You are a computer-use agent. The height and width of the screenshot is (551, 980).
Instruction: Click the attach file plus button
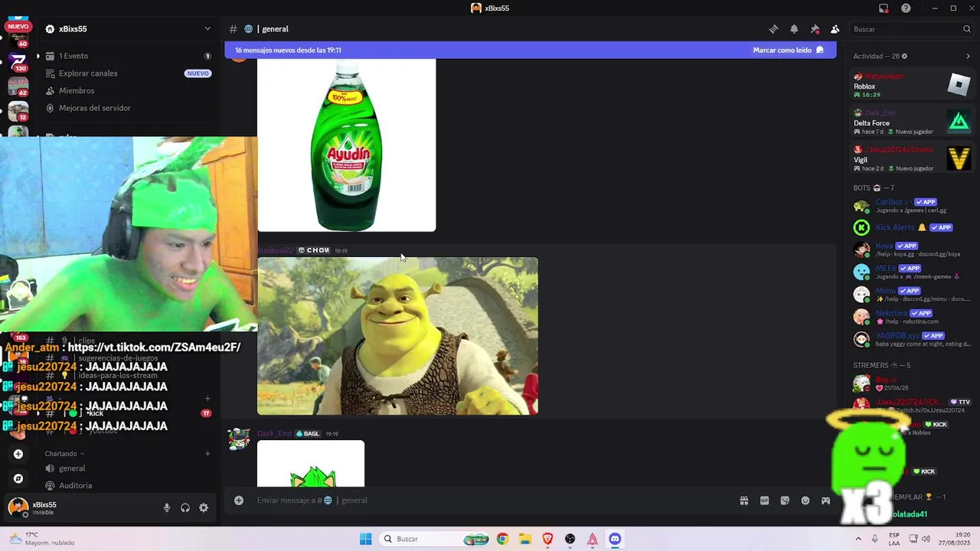click(239, 500)
